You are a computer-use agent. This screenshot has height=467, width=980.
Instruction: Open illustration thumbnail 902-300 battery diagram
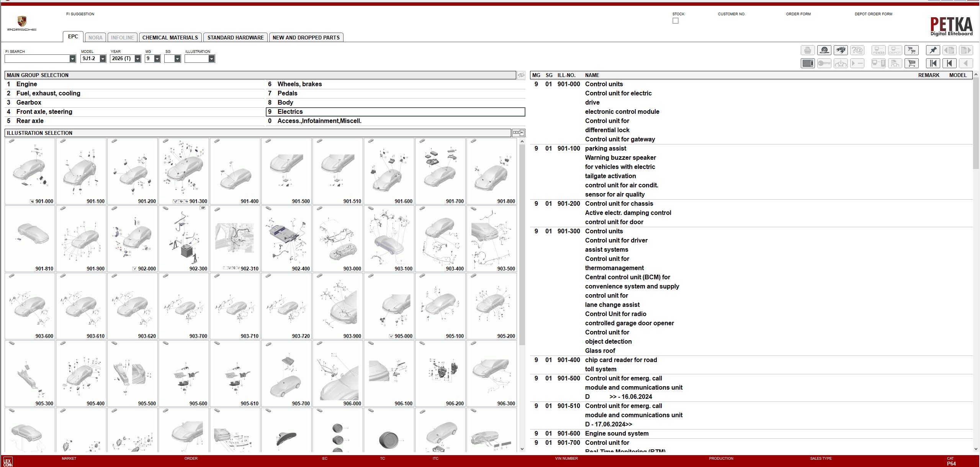click(x=184, y=238)
